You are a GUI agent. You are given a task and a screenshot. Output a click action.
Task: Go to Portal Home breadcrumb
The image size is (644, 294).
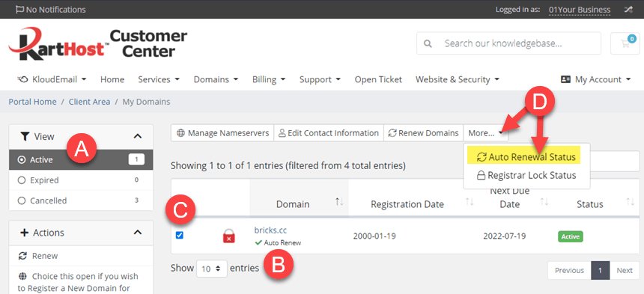click(32, 102)
